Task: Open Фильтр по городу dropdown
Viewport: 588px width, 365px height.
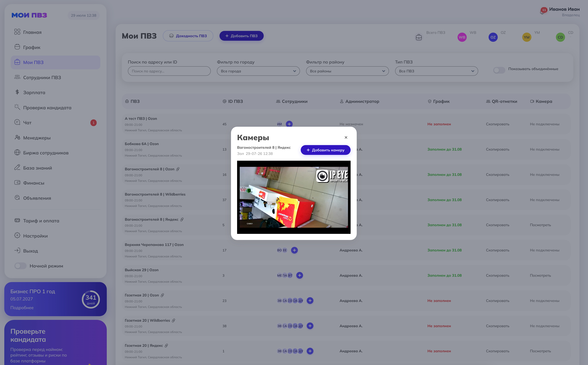Action: coord(258,71)
